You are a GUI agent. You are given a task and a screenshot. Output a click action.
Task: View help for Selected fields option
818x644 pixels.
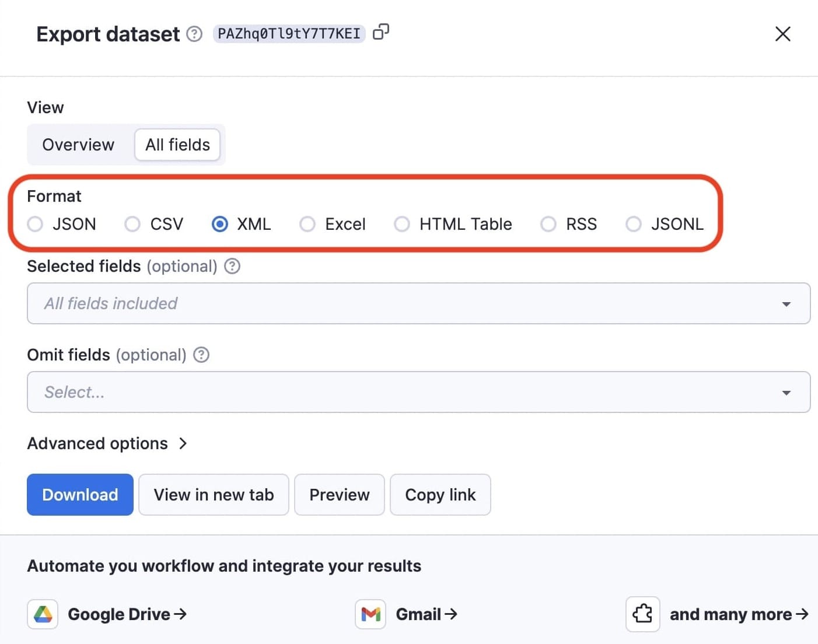pos(232,266)
